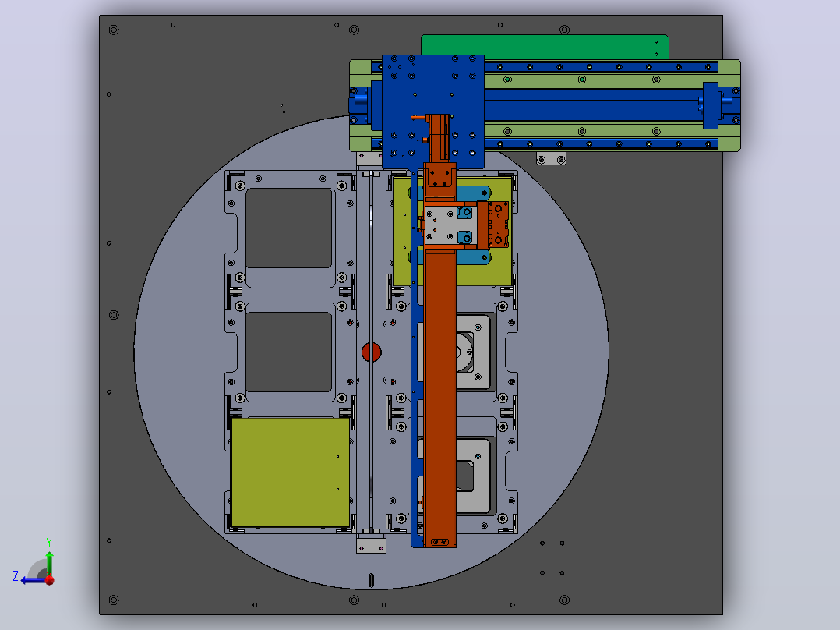
Task: Select the gray gripper block with blue inserts
Action: coord(450,225)
